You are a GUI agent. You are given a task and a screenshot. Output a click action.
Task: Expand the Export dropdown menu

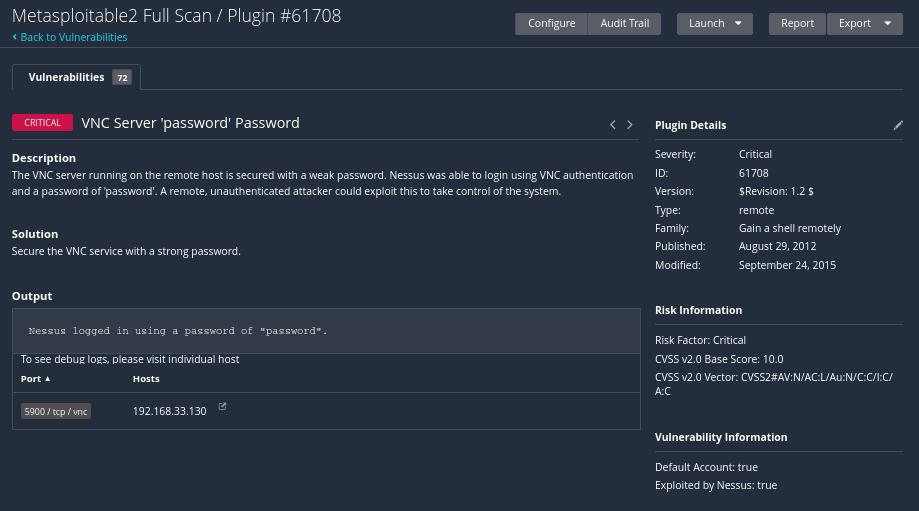point(864,24)
